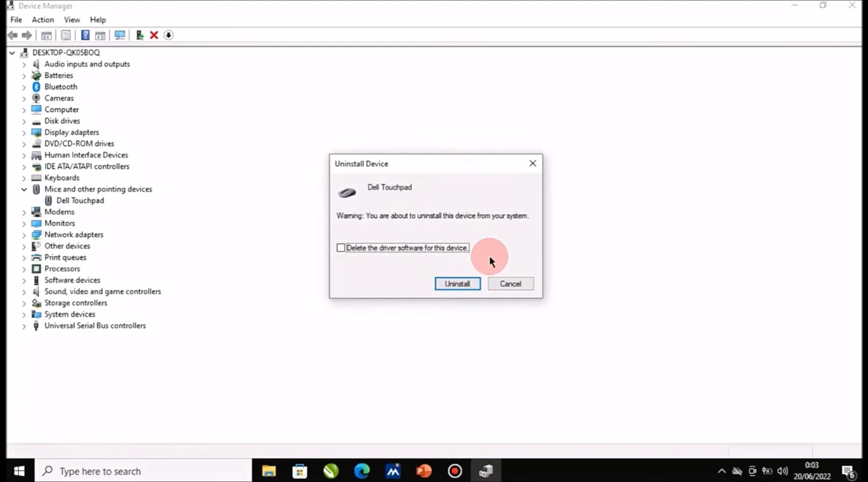Click the Forward arrow in the toolbar
The height and width of the screenshot is (482, 868).
tap(27, 35)
